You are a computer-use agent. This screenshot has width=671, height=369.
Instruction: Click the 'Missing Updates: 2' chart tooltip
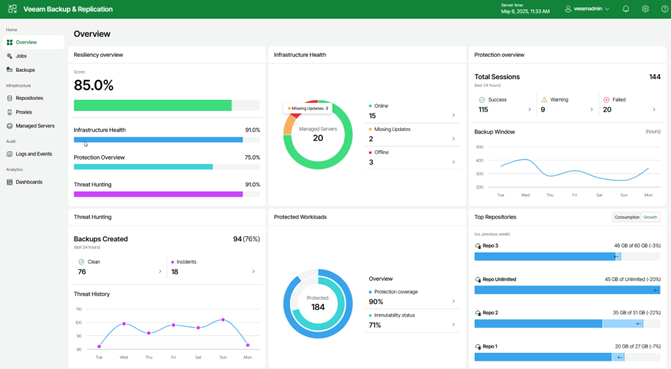tap(307, 108)
